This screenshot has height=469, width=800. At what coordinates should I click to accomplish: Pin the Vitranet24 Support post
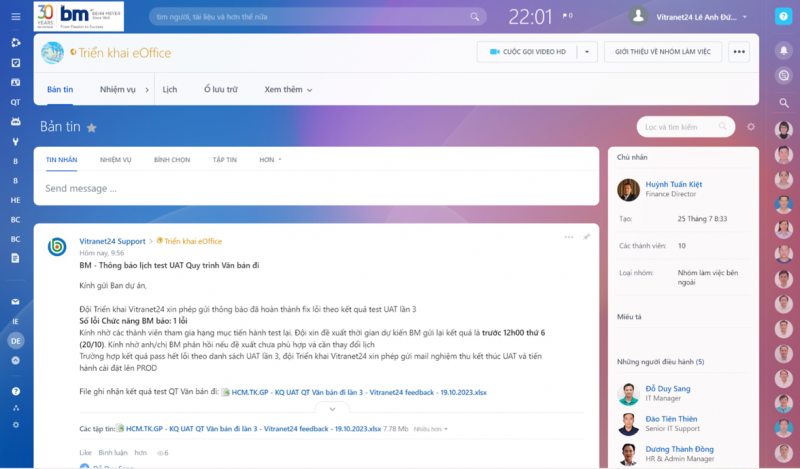tap(587, 237)
